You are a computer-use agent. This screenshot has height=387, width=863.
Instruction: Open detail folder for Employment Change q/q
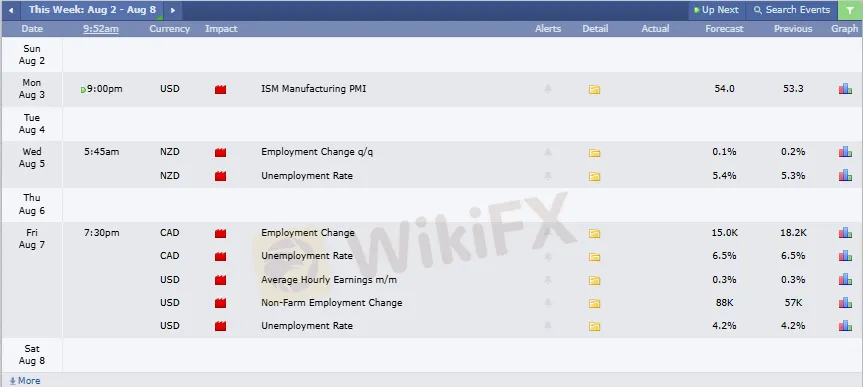(x=594, y=152)
